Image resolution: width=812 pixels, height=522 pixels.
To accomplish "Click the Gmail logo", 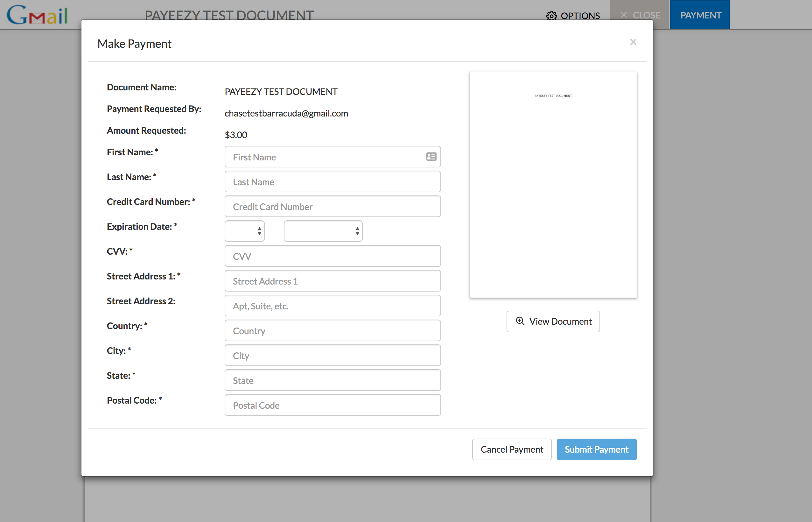I will click(37, 15).
